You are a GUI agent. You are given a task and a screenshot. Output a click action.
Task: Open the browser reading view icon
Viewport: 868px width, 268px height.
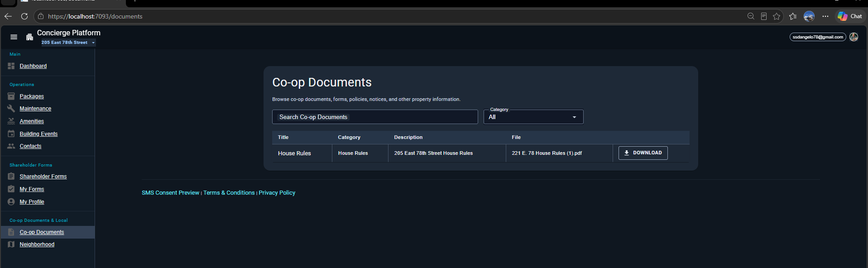[763, 16]
